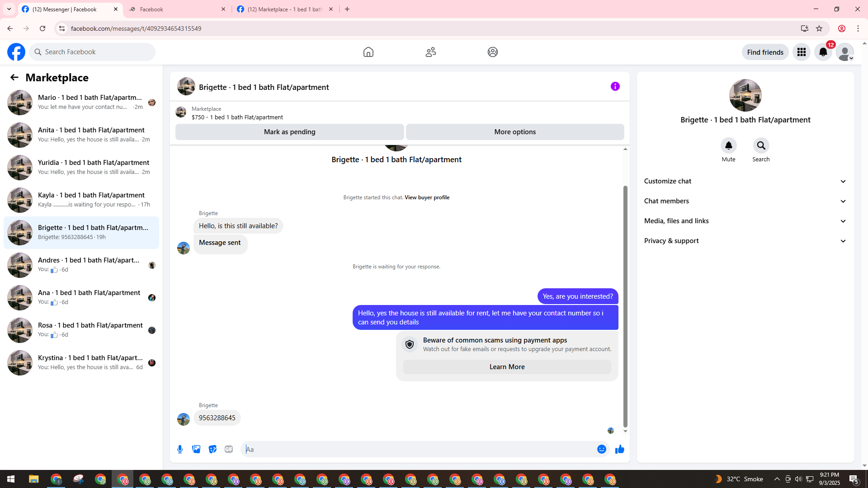Open the Friends icon in top navigation

click(x=431, y=52)
